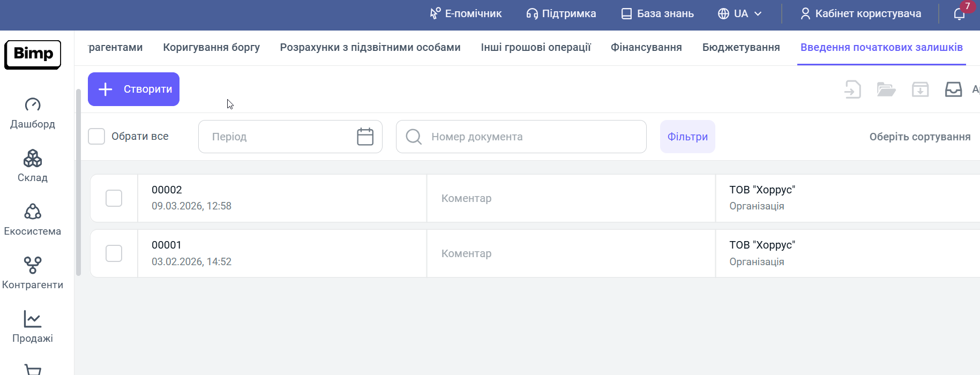Open calendar picker in Період field

[x=365, y=137]
